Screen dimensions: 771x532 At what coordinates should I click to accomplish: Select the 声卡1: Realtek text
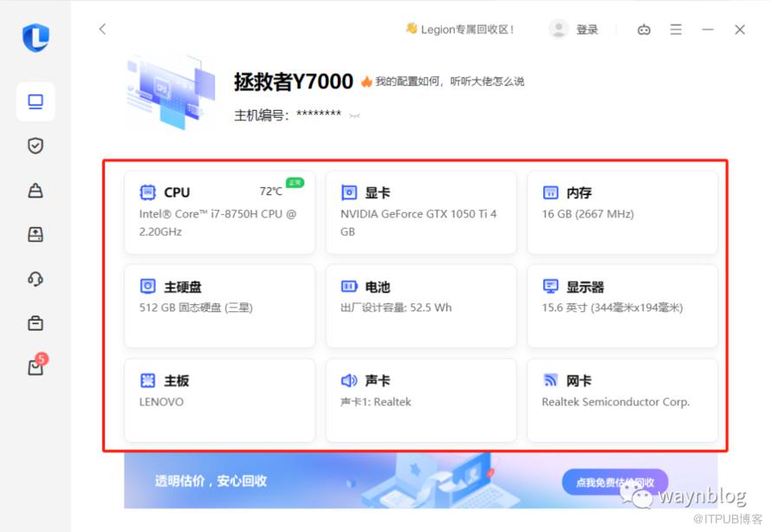(376, 402)
